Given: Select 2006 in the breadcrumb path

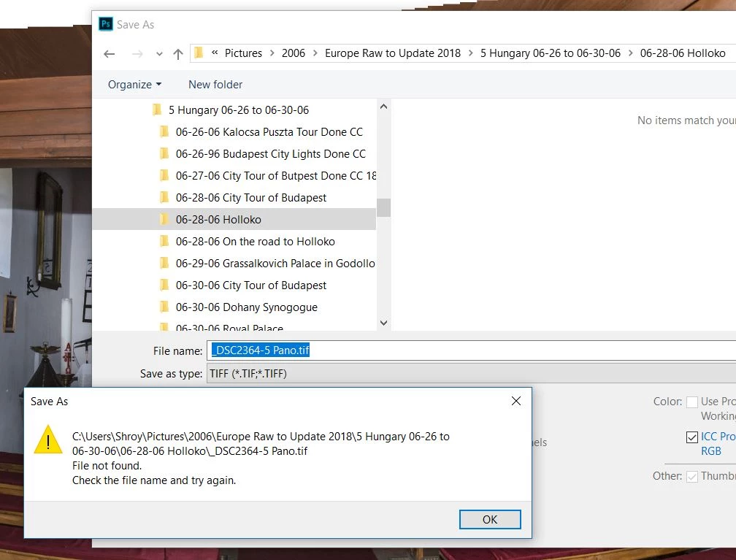Looking at the screenshot, I should pyautogui.click(x=294, y=53).
